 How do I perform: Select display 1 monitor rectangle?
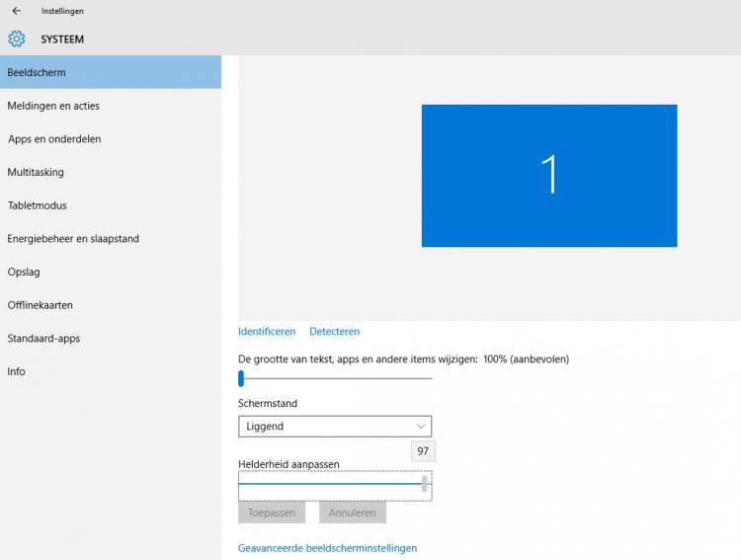point(548,175)
